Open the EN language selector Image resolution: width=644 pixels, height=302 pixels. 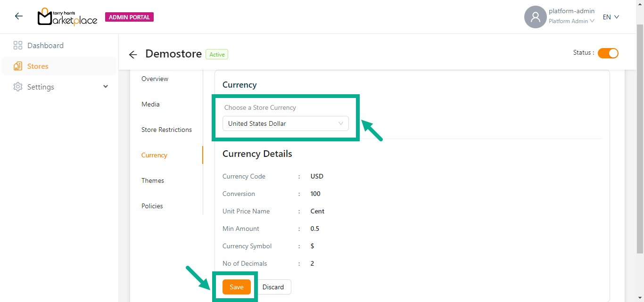click(611, 17)
